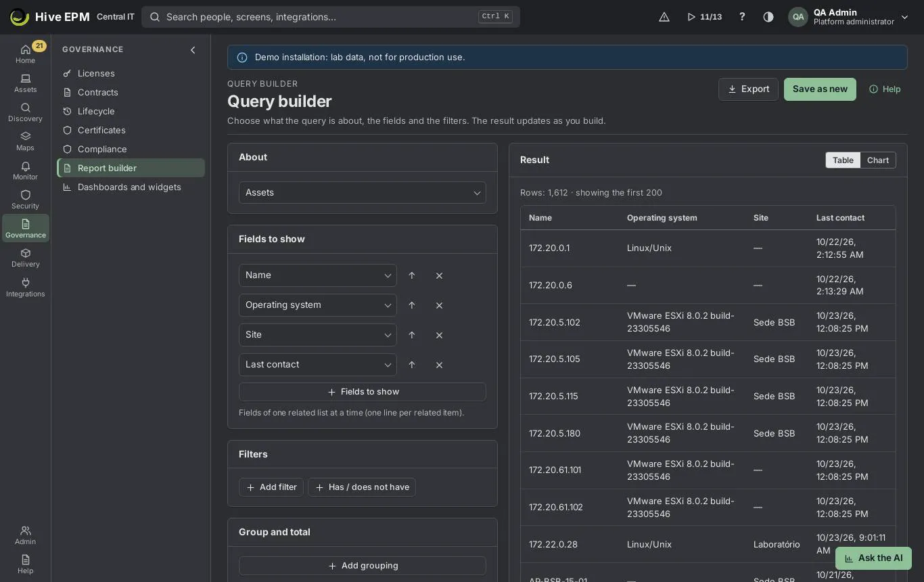Click the Export button

(748, 89)
